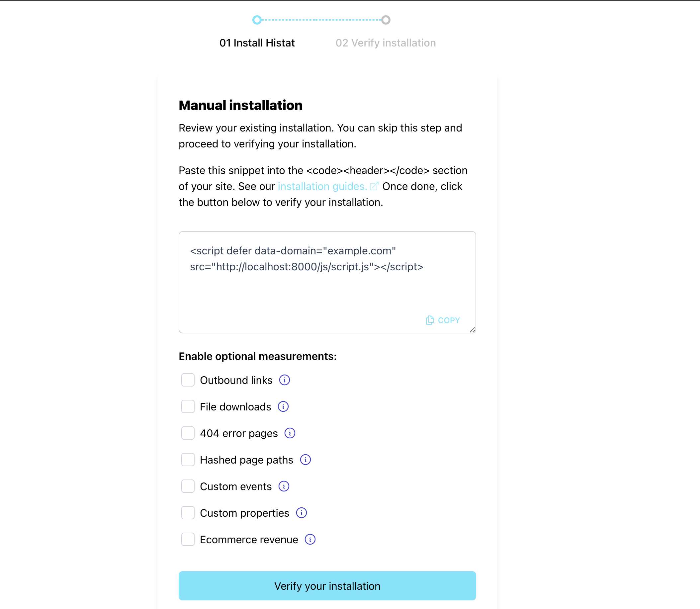Image resolution: width=700 pixels, height=609 pixels.
Task: Select the 02 Verify installation step
Action: 386,42
